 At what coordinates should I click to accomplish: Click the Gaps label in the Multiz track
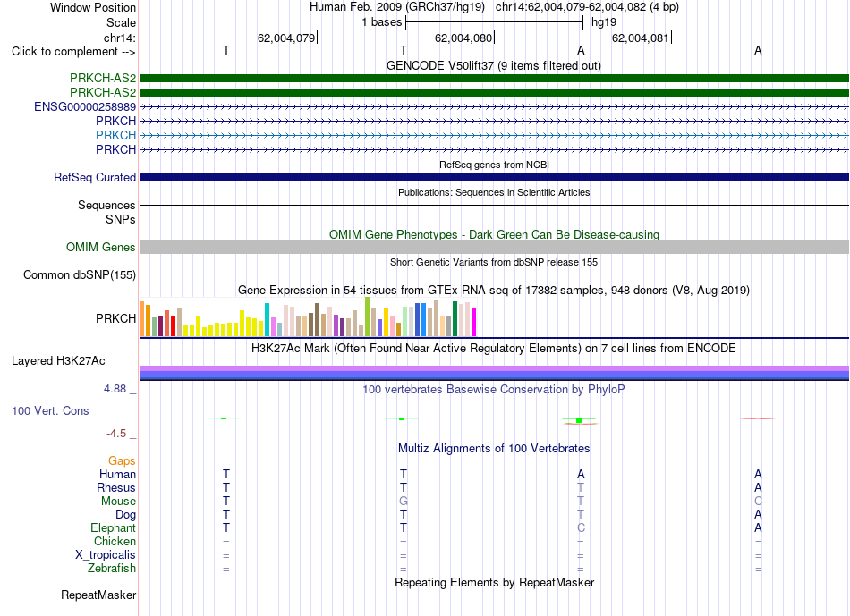[122, 460]
